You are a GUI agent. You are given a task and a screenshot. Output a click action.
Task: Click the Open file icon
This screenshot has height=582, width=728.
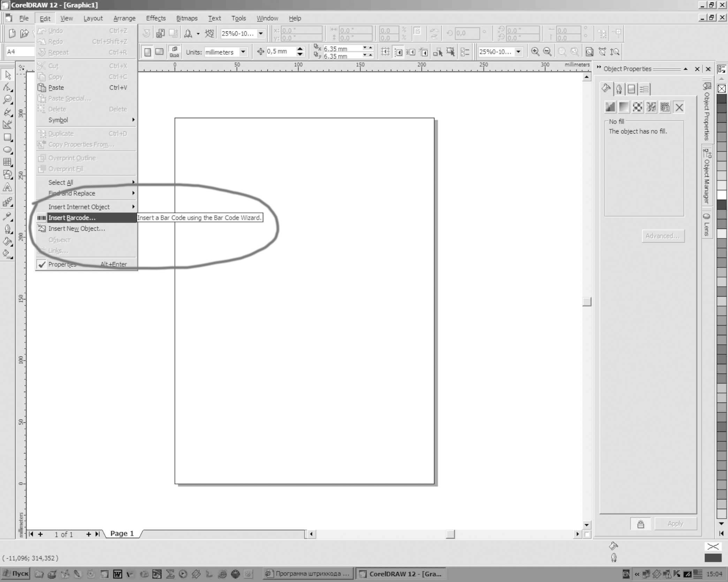click(24, 33)
